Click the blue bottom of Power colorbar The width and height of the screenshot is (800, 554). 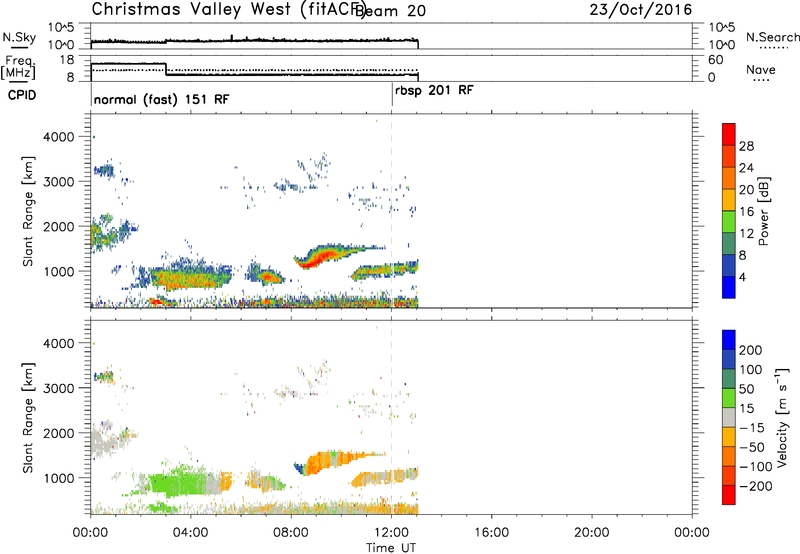tap(729, 287)
